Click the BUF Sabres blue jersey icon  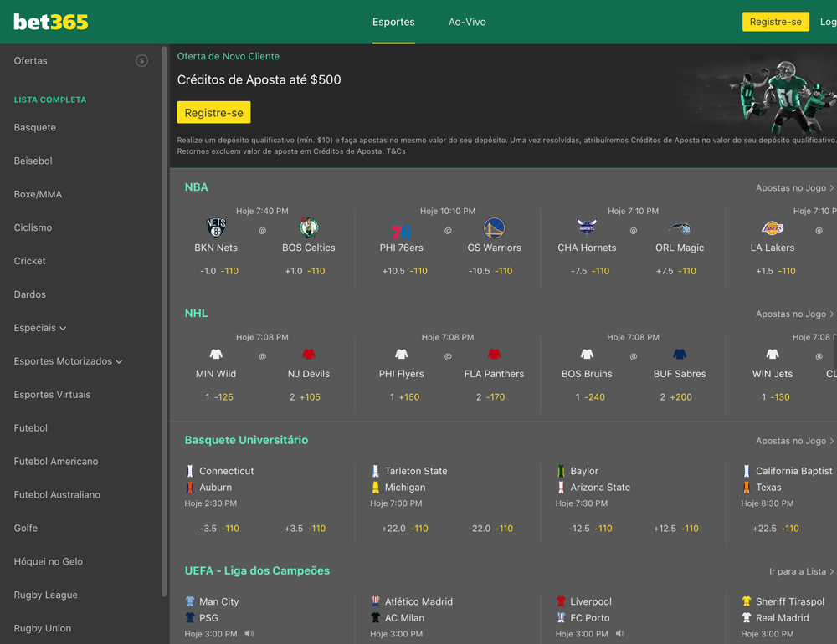[680, 354]
